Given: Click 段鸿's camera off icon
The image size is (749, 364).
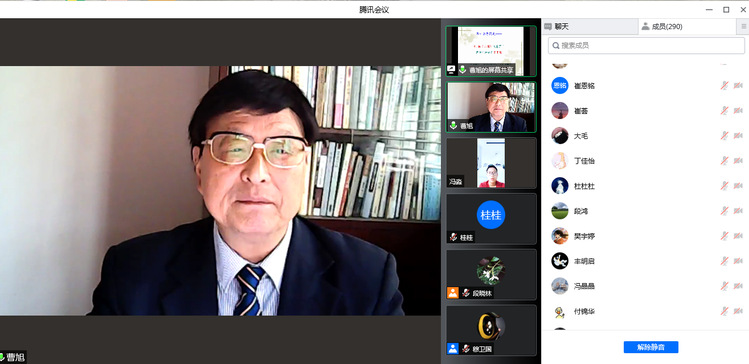Looking at the screenshot, I should coord(738,211).
